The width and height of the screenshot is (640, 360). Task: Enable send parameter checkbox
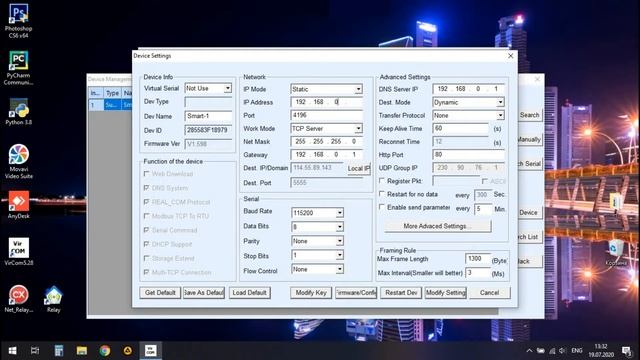(382, 207)
